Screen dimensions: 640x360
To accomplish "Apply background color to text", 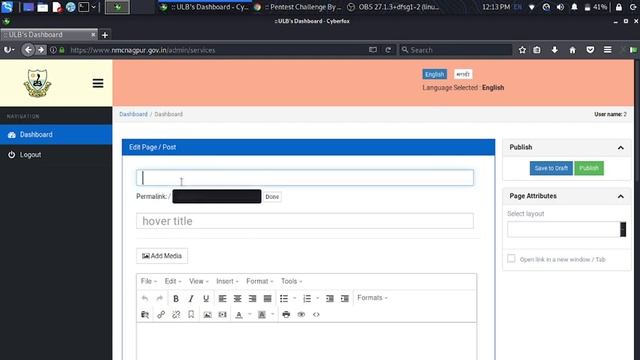I will pyautogui.click(x=262, y=314).
